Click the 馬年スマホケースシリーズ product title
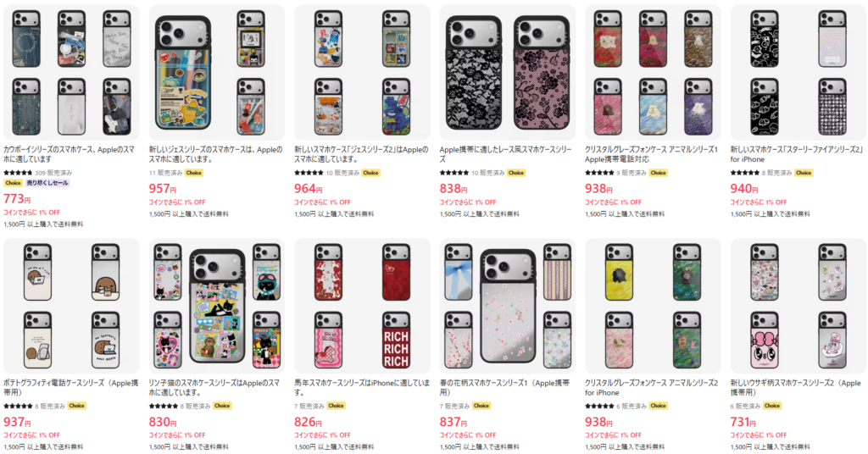The height and width of the screenshot is (454, 868). (x=361, y=388)
